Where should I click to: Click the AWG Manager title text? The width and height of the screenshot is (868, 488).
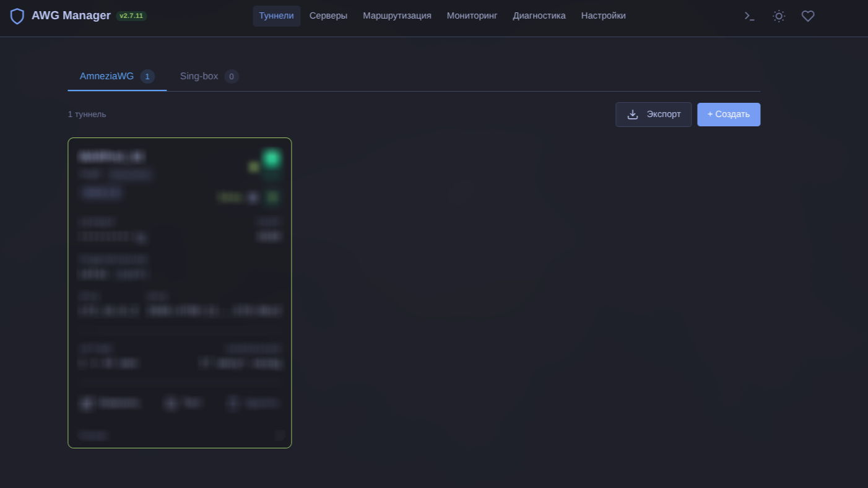(x=71, y=16)
